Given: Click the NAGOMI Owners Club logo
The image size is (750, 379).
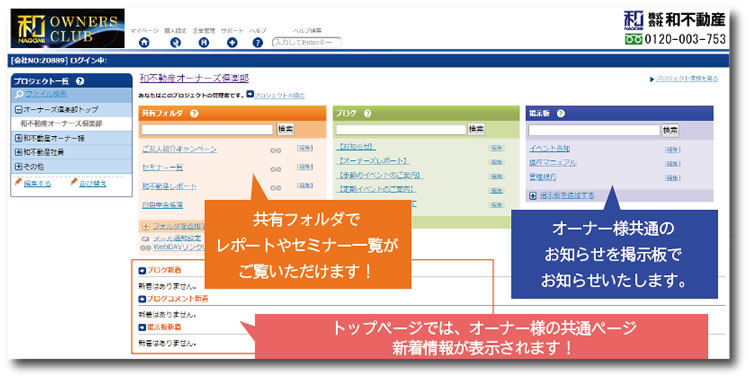Looking at the screenshot, I should click(x=67, y=28).
